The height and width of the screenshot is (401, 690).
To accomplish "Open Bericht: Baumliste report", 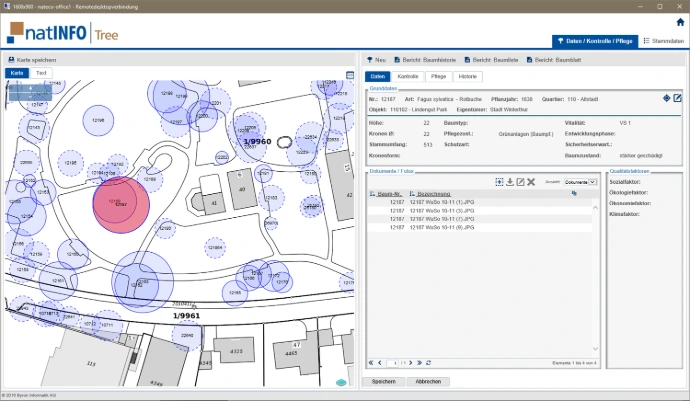I will coord(492,60).
